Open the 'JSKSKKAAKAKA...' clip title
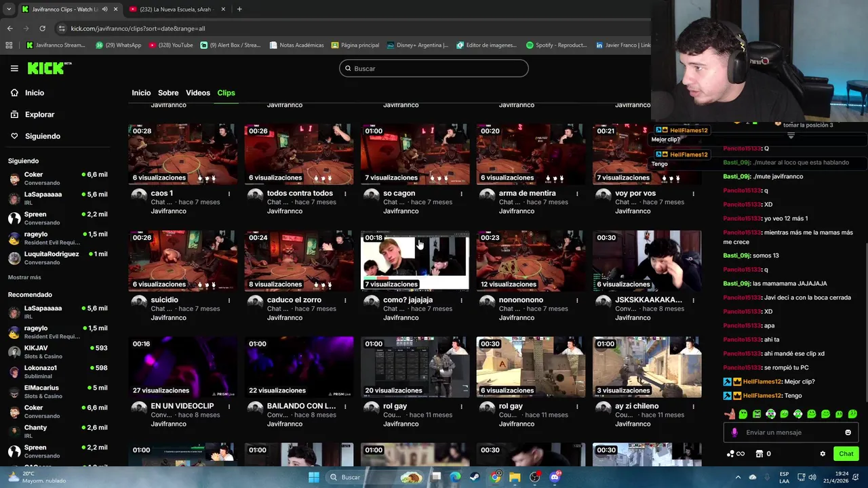Screen dimensions: 868x488 (648, 300)
